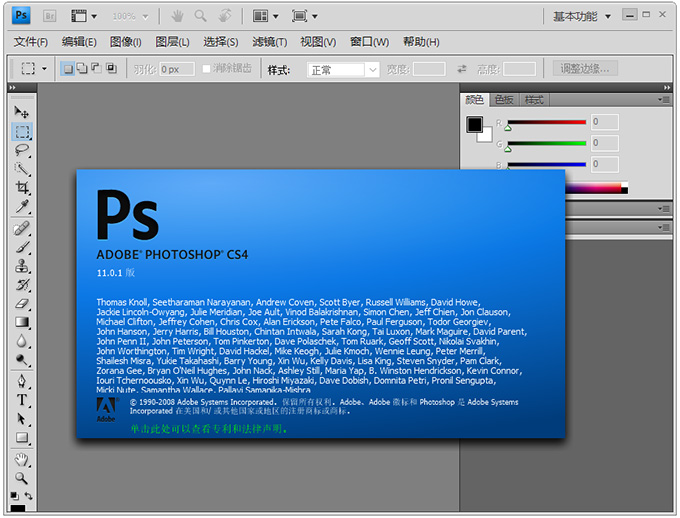Select the Lasso tool
Viewport: 680px width, 518px height.
(x=22, y=150)
